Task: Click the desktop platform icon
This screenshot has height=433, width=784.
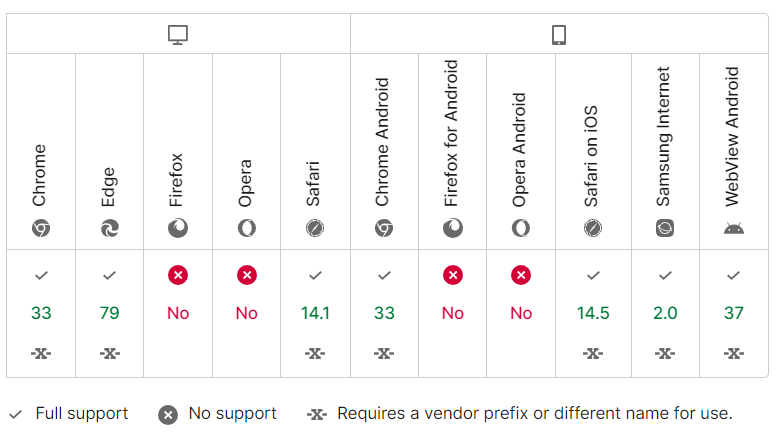Action: coord(178,35)
